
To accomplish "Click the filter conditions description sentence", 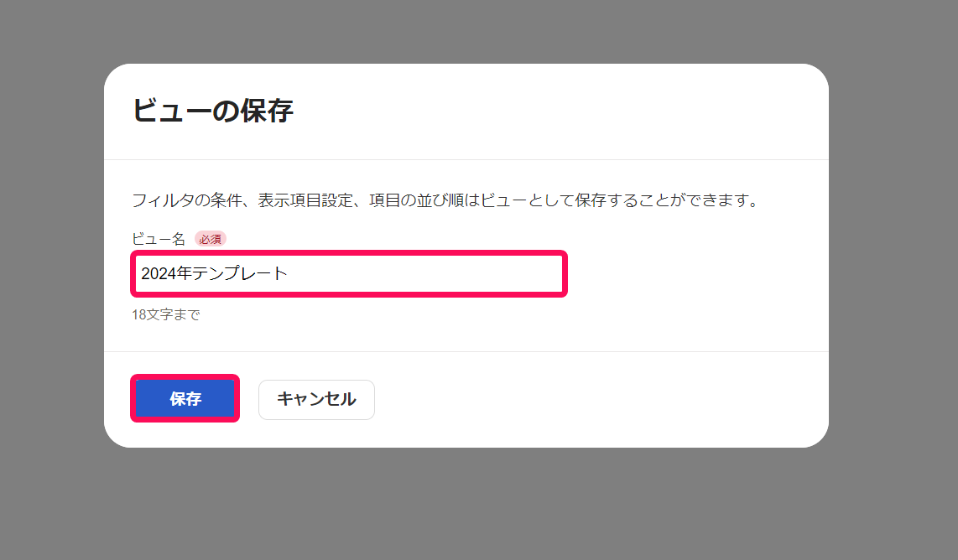I will pos(446,200).
